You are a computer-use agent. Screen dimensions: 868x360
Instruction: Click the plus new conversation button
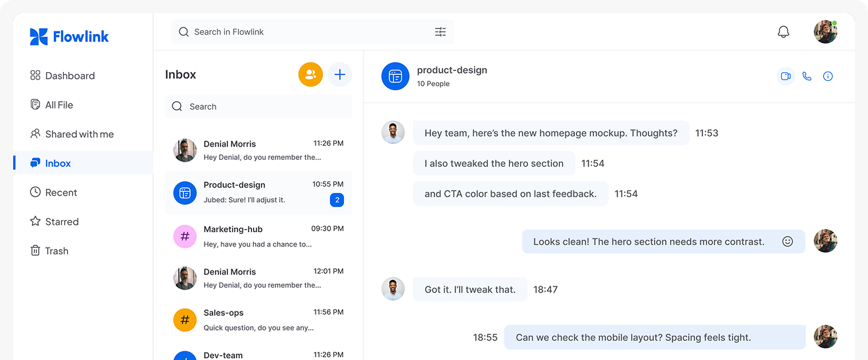pyautogui.click(x=340, y=75)
